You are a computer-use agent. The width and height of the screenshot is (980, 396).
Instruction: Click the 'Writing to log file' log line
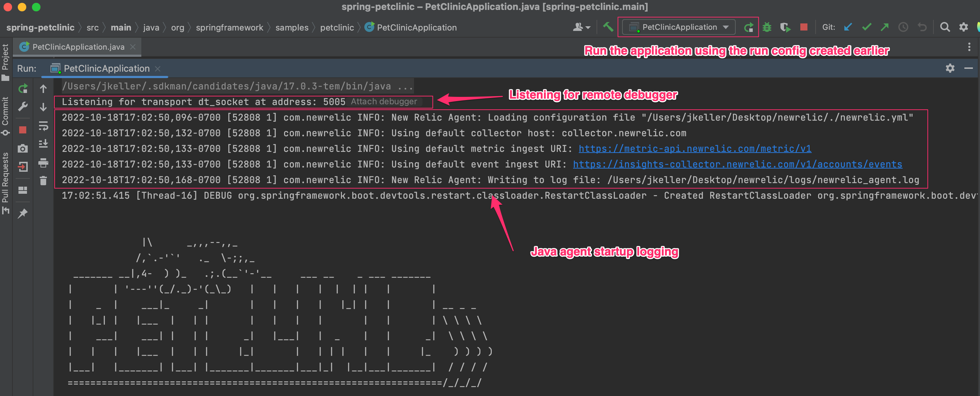pyautogui.click(x=490, y=180)
